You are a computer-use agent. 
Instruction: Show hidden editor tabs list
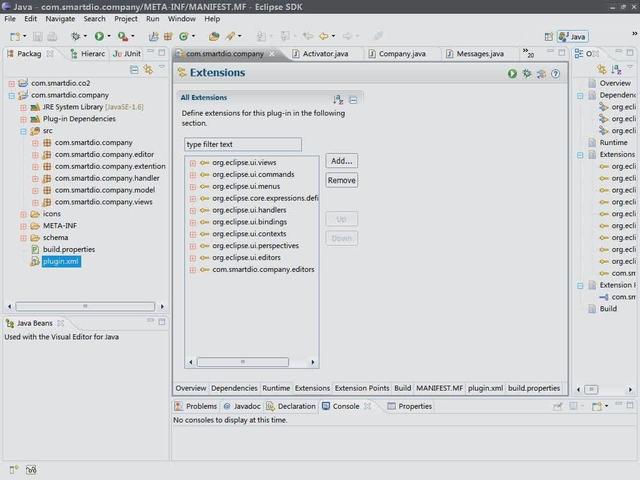click(x=528, y=53)
